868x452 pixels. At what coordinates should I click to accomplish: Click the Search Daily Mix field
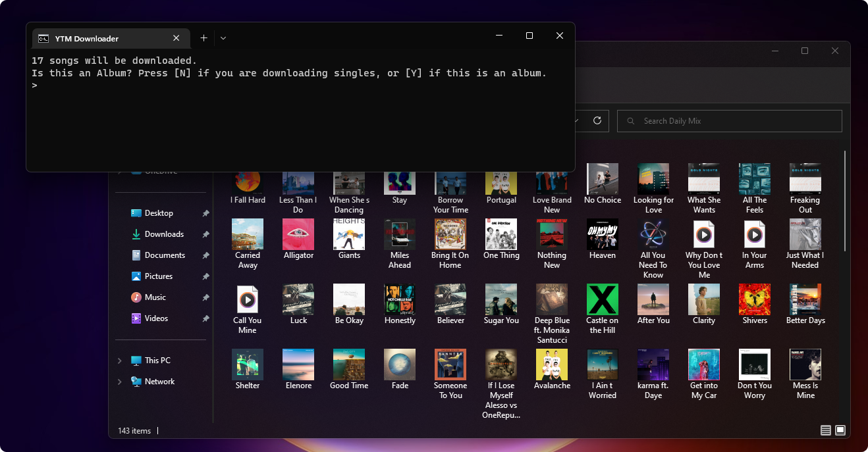(730, 121)
